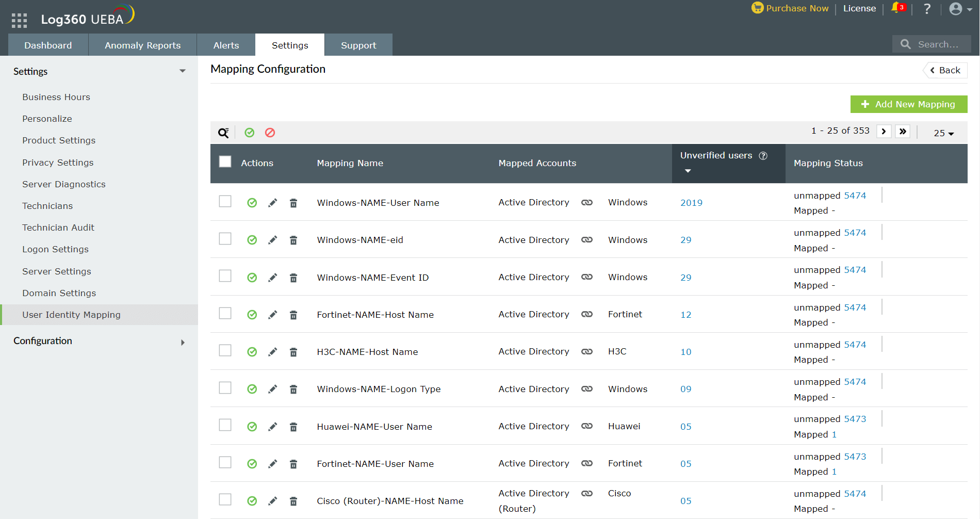Click the green enable mapping toolbar icon
This screenshot has width=980, height=519.
(x=250, y=133)
